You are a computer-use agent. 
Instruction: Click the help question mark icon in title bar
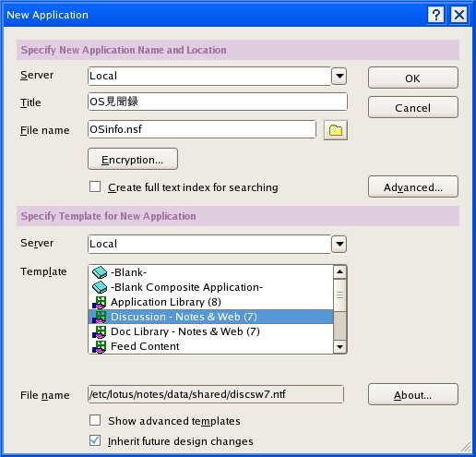pos(435,15)
